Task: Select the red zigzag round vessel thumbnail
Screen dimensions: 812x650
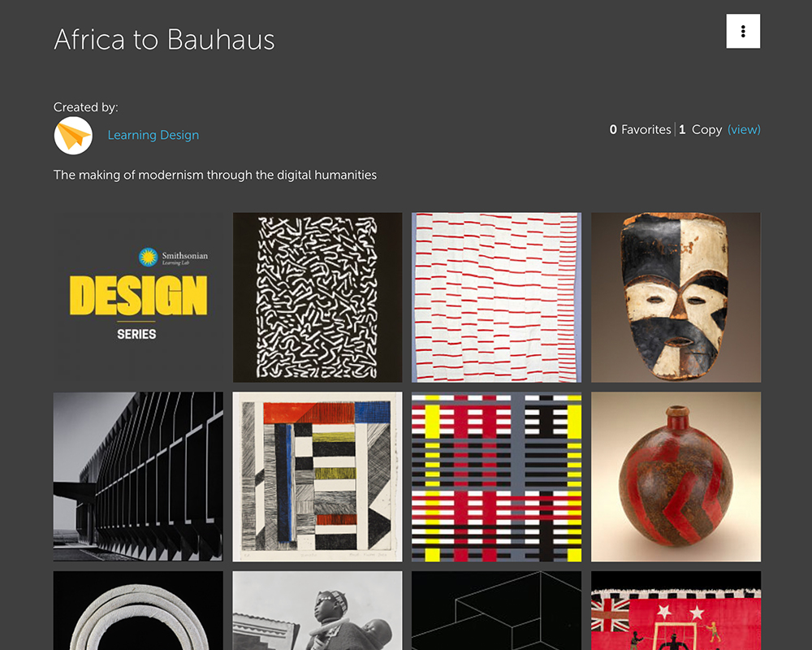Action: point(676,476)
